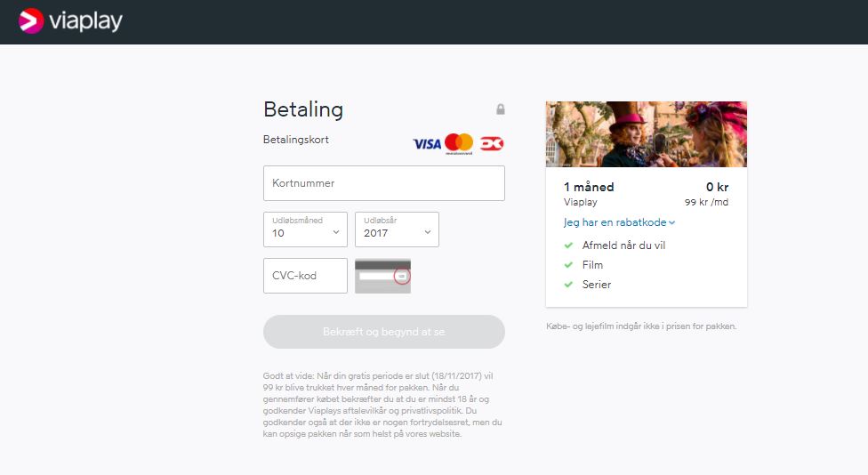The width and height of the screenshot is (868, 475).
Task: Click the green checkmark next to Serier
Action: pyautogui.click(x=568, y=285)
